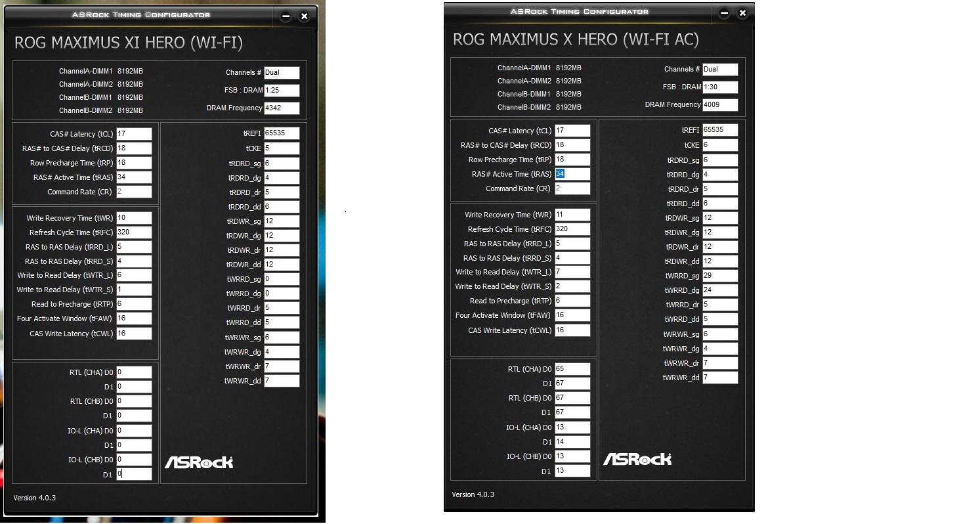Click the ASRock logo in the X HERO window
This screenshot has height=524, width=980.
coord(637,459)
